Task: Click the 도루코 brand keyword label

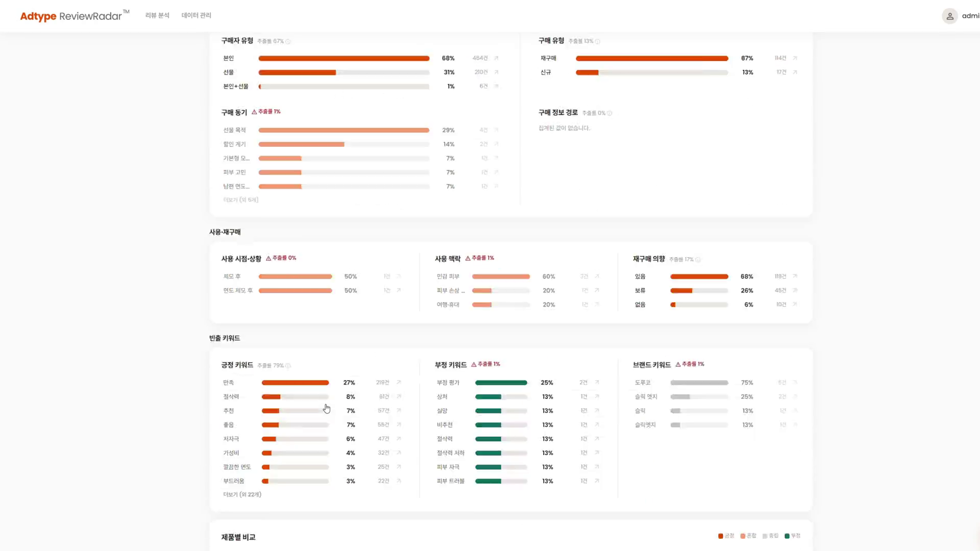Action: (x=643, y=382)
